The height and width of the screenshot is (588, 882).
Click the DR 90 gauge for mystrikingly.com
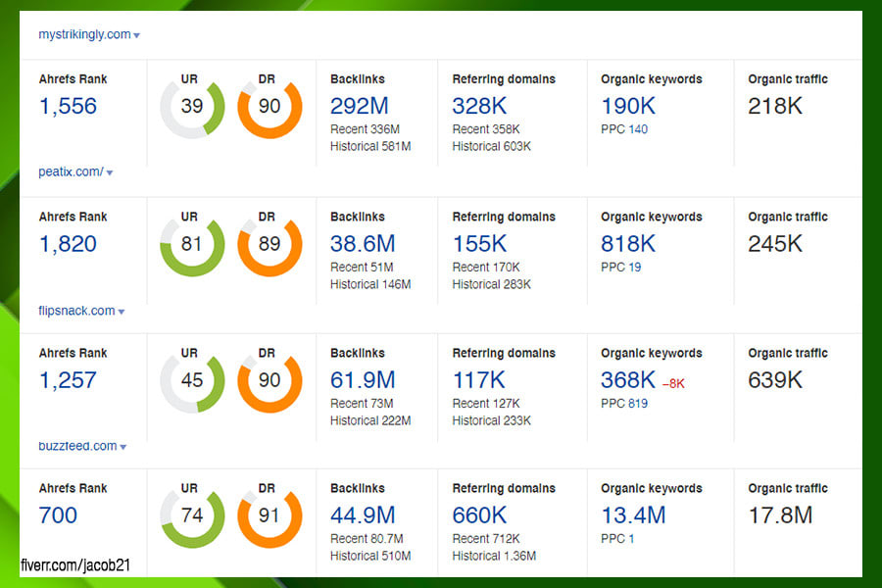270,106
